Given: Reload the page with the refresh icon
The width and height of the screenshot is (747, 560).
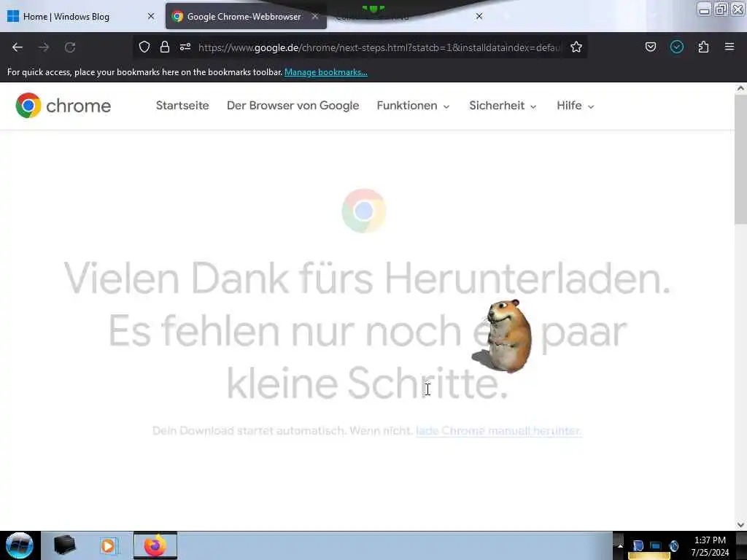Looking at the screenshot, I should pyautogui.click(x=70, y=47).
